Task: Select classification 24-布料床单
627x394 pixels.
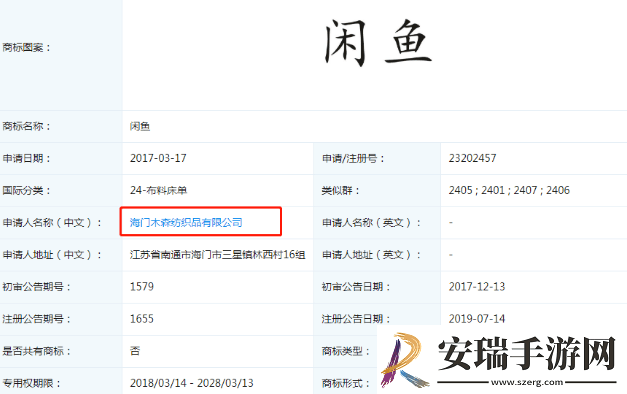Action: 158,190
